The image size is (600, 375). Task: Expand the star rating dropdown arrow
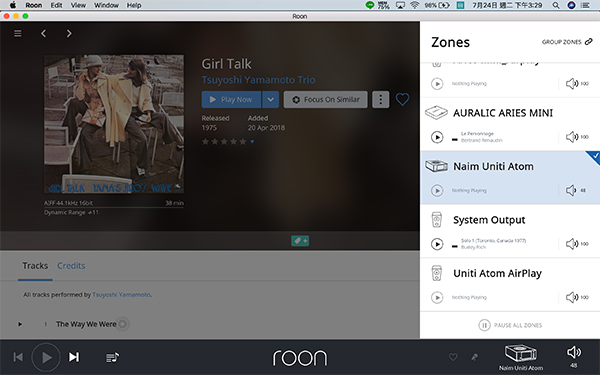[x=252, y=142]
